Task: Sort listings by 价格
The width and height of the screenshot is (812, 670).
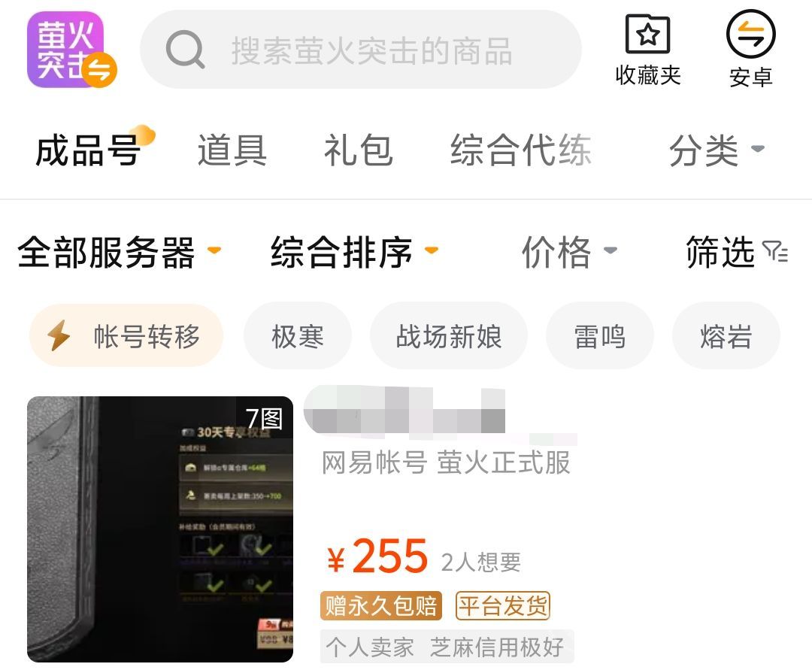Action: (x=570, y=252)
